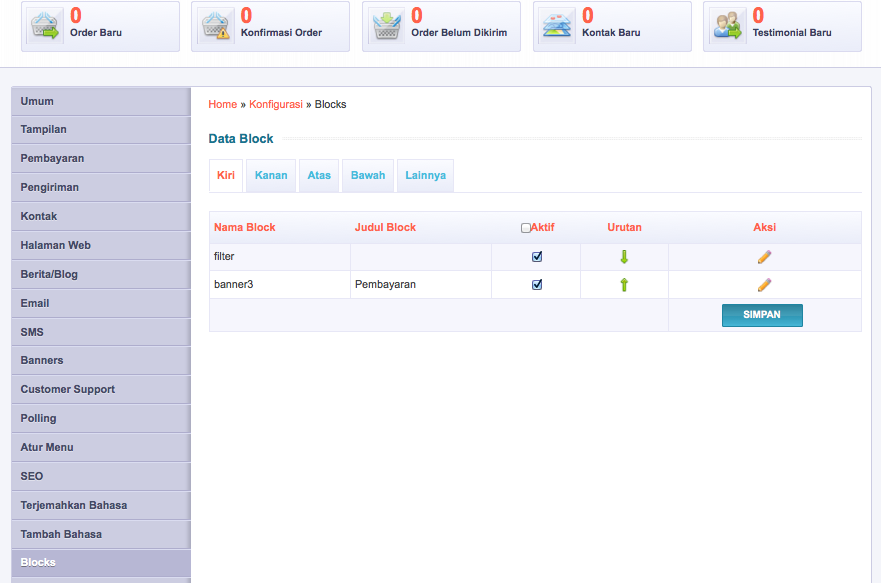Screen dimensions: 881x583
Task: Click the Testimonial Baru people icon
Action: coord(728,25)
